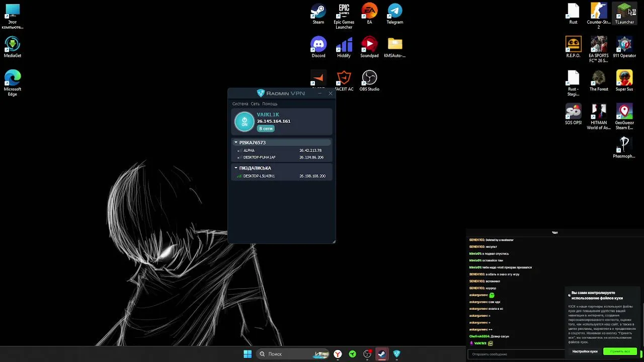Click IP address 26.42.213.78
The image size is (644, 362).
pos(310,150)
